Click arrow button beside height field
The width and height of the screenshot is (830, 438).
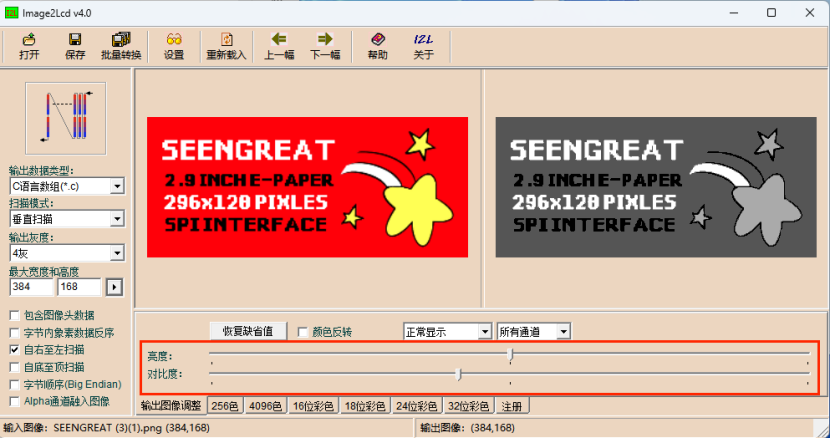coord(114,288)
